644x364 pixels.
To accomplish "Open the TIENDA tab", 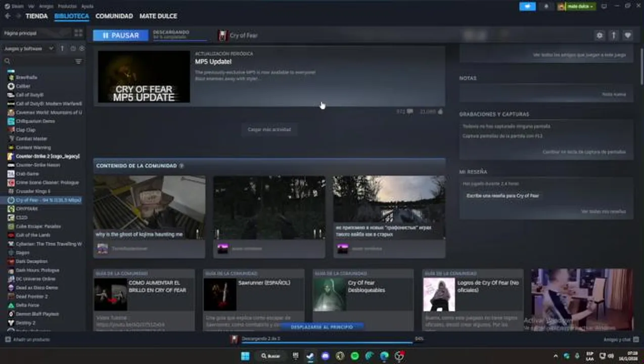I will coord(36,16).
